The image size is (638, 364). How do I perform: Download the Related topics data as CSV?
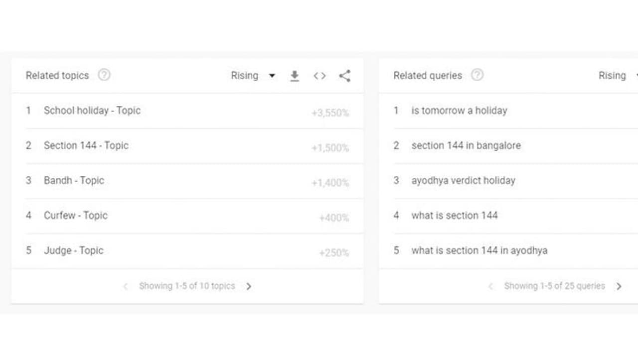295,76
